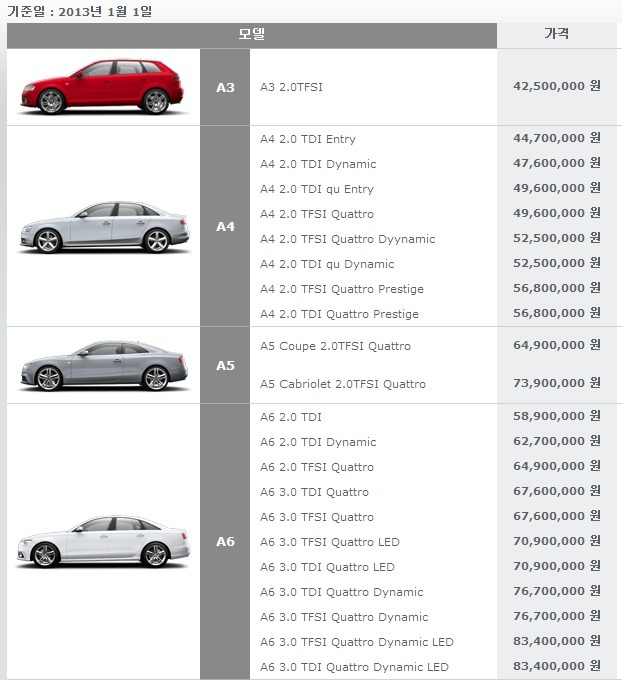Click the 가격 column header
Image resolution: width=622 pixels, height=680 pixels.
(x=557, y=35)
